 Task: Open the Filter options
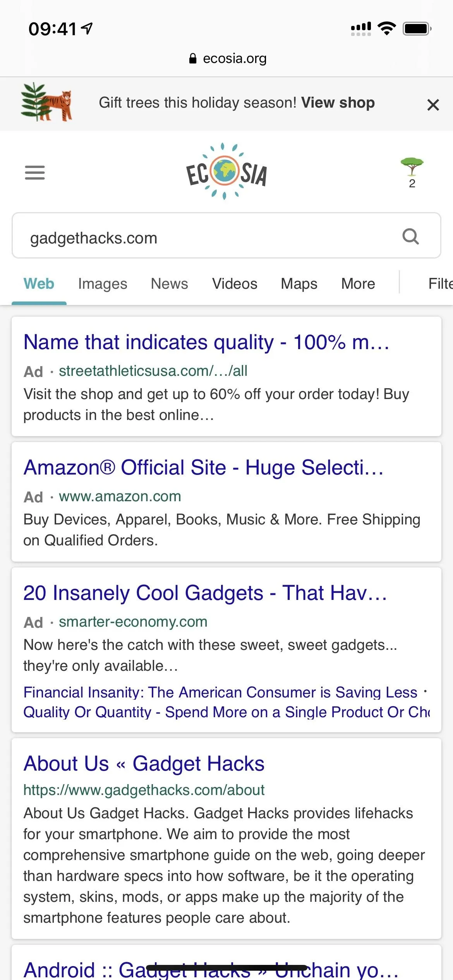coord(440,284)
